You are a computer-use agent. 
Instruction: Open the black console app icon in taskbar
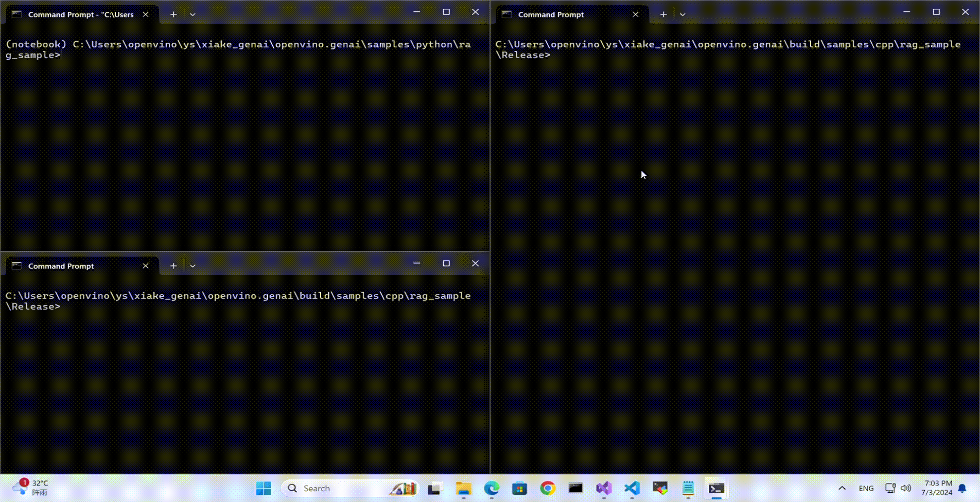click(x=575, y=488)
